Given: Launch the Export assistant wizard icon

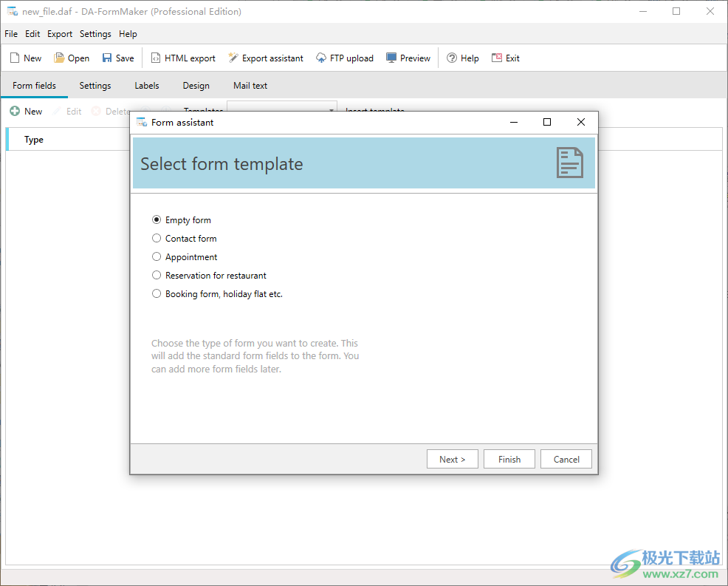Looking at the screenshot, I should click(233, 58).
